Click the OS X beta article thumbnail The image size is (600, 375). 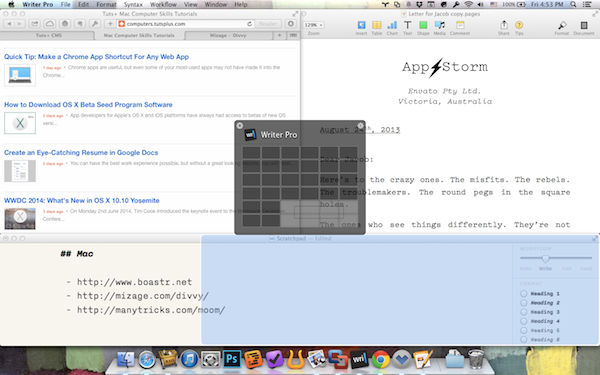click(20, 123)
